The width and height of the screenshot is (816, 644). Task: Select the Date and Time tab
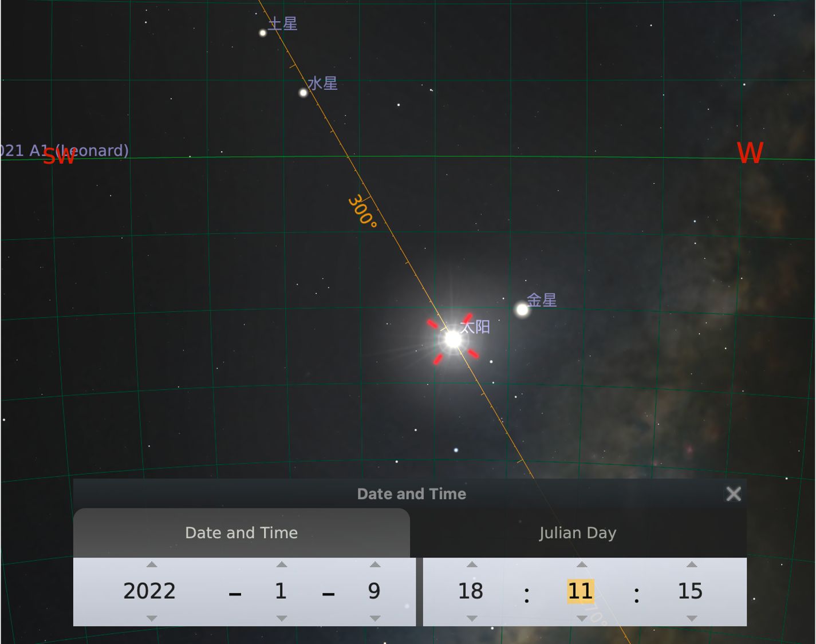(241, 533)
